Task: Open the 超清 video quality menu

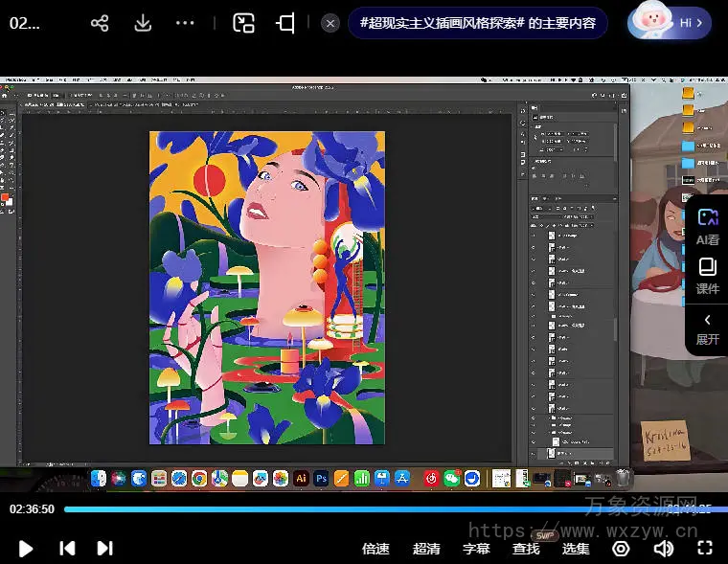Action: [426, 549]
